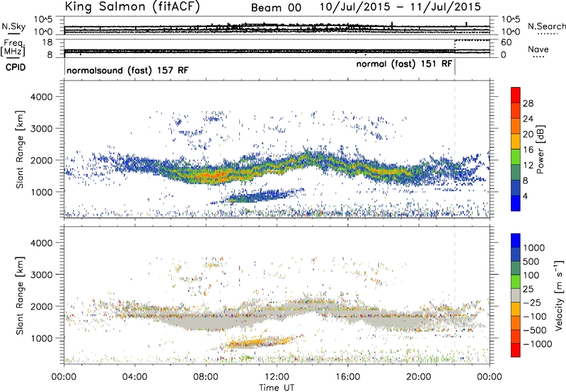Click 'Slant Range [km]' label of velocity panel

(x=20, y=296)
